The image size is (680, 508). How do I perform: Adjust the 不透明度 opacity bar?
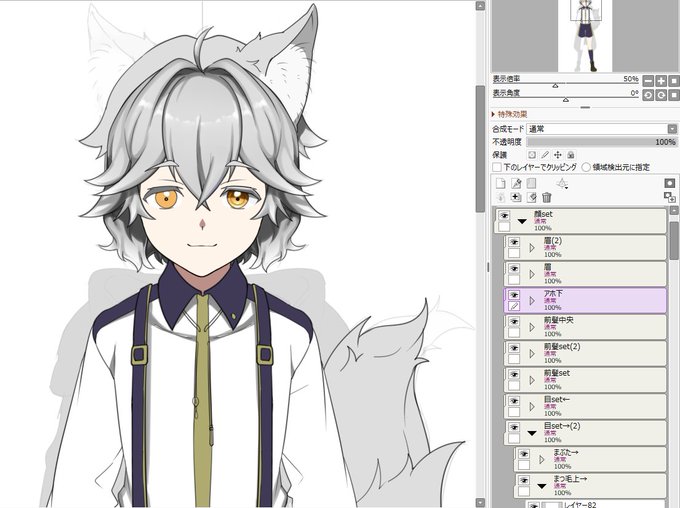pyautogui.click(x=602, y=142)
